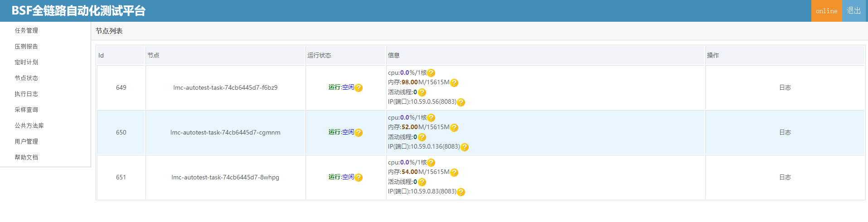Click 运行:空闲 status in row 649
This screenshot has width=868, height=222.
coord(341,87)
